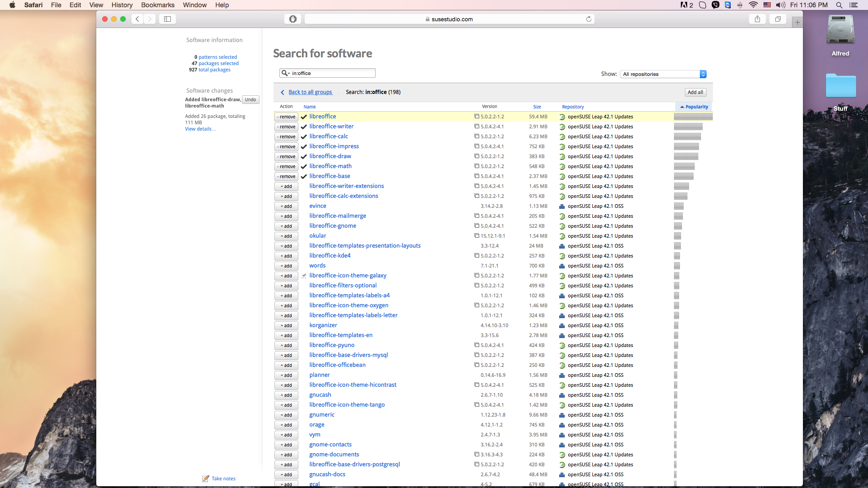Toggle the checkmark for libreoffice-base
Screen dimensions: 868x488
click(304, 176)
